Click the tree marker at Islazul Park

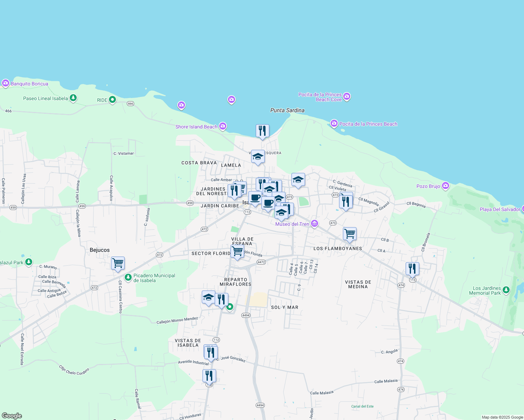(x=28, y=262)
